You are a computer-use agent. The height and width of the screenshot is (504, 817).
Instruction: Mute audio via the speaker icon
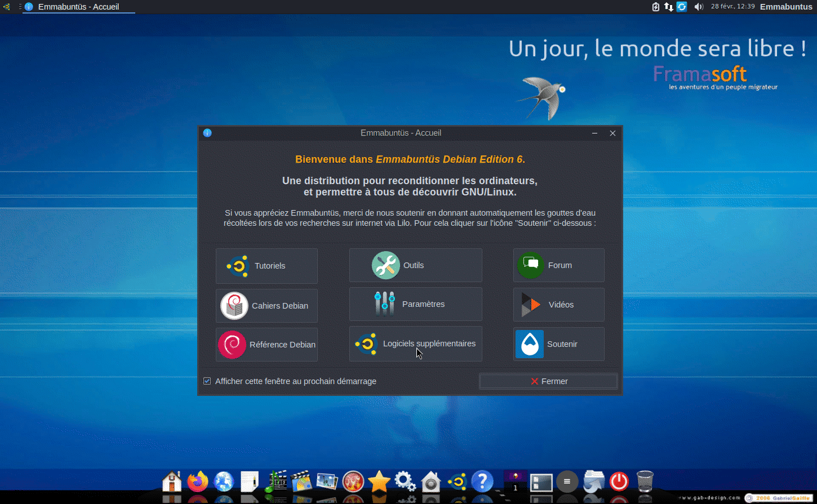(x=699, y=7)
